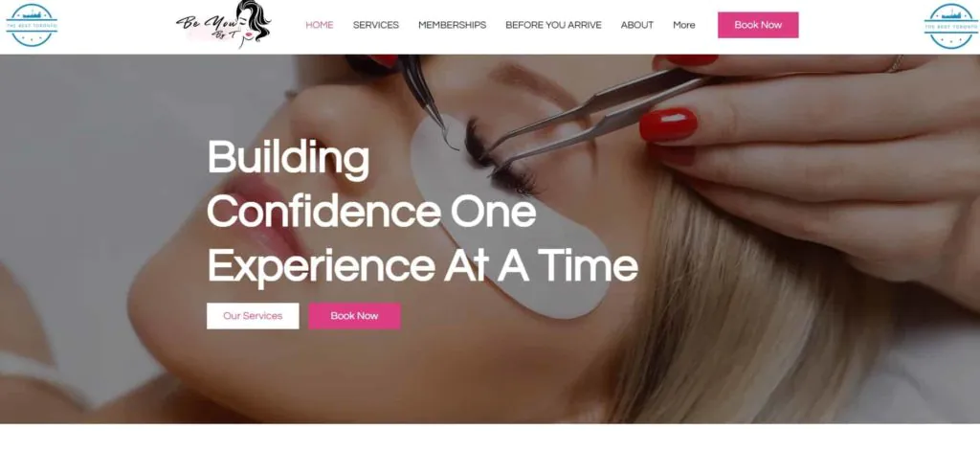
Task: Click the word Building in the headline
Action: point(288,159)
